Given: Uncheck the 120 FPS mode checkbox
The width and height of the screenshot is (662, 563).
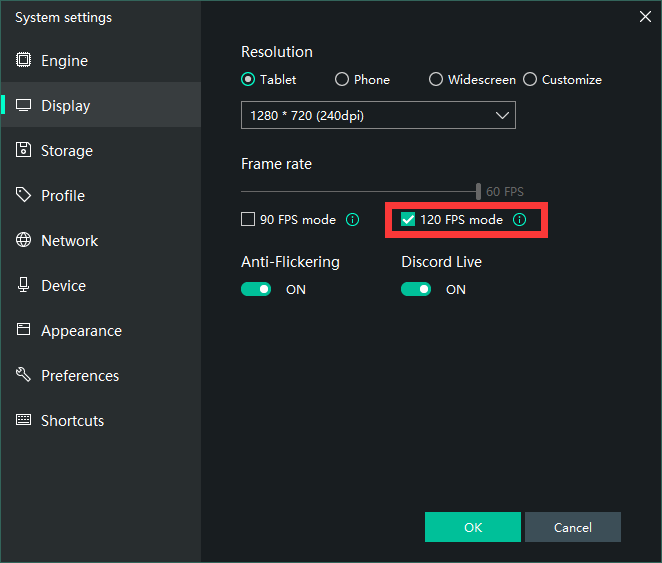Looking at the screenshot, I should 408,220.
